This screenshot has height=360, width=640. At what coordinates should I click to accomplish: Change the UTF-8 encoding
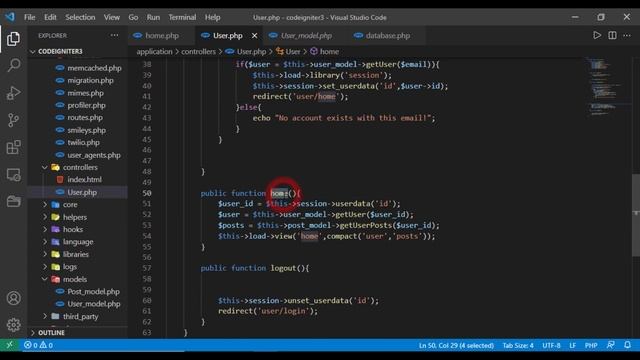551,345
